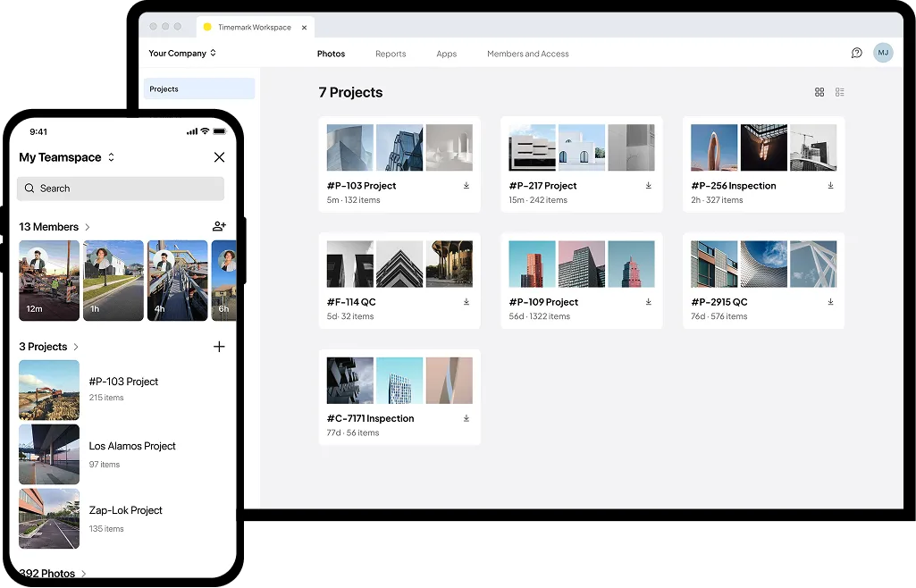Tap the search magnifier in My Teamspace
The image size is (916, 588).
tap(31, 189)
